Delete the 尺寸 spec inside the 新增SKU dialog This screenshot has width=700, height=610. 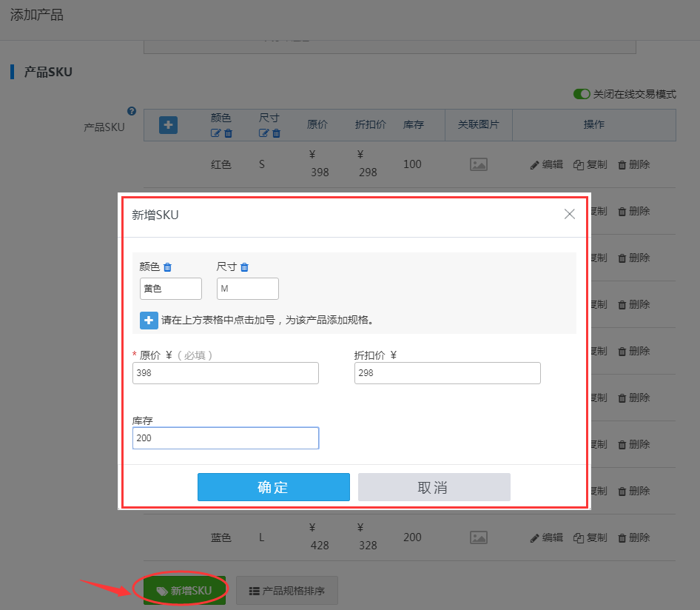point(244,267)
